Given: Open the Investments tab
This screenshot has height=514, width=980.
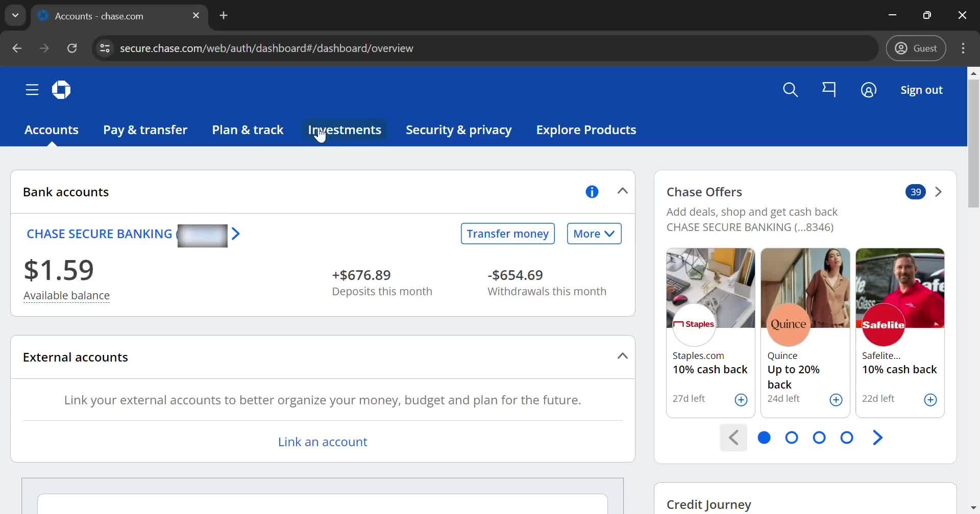Looking at the screenshot, I should 345,130.
